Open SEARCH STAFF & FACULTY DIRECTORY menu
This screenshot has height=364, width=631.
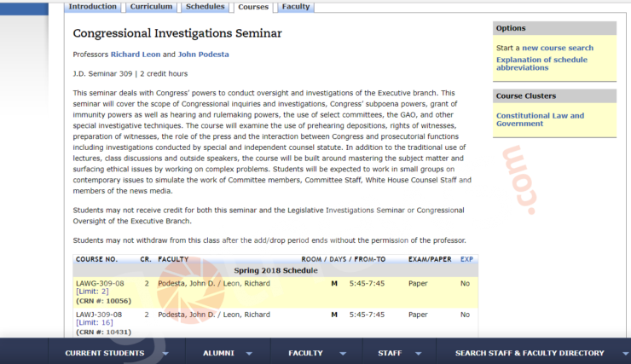tap(530, 353)
